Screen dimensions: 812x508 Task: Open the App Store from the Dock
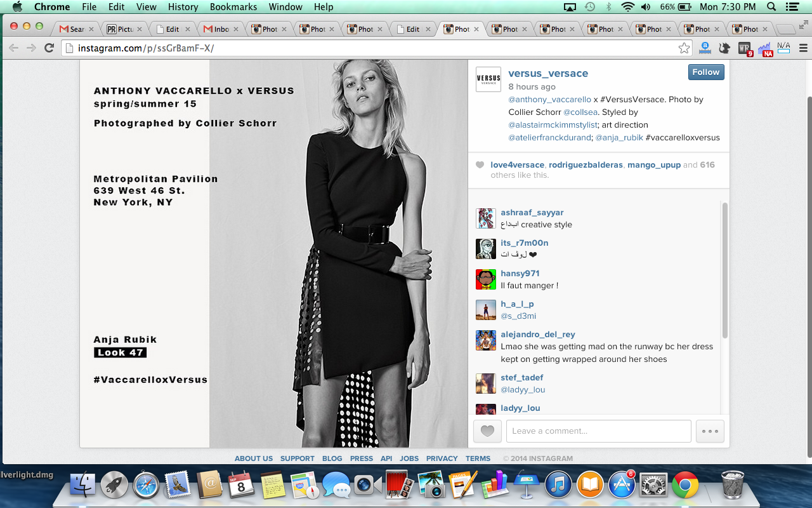click(622, 486)
